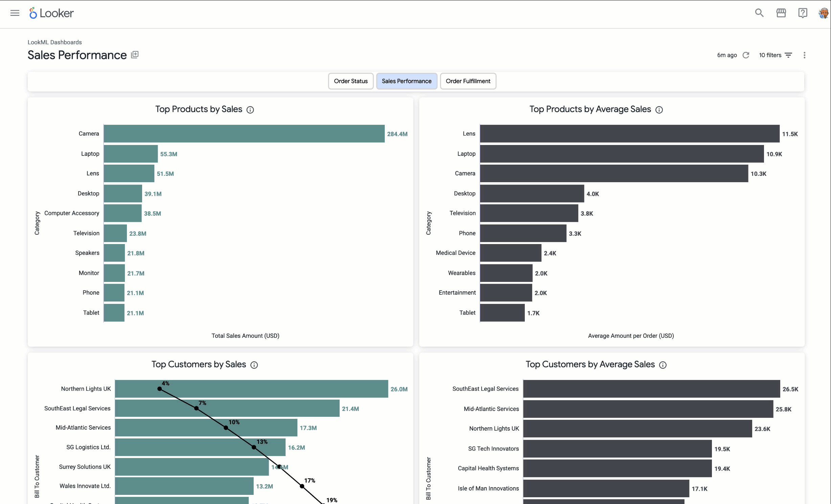Open the Help menu icon
This screenshot has height=504, width=831.
pyautogui.click(x=803, y=13)
